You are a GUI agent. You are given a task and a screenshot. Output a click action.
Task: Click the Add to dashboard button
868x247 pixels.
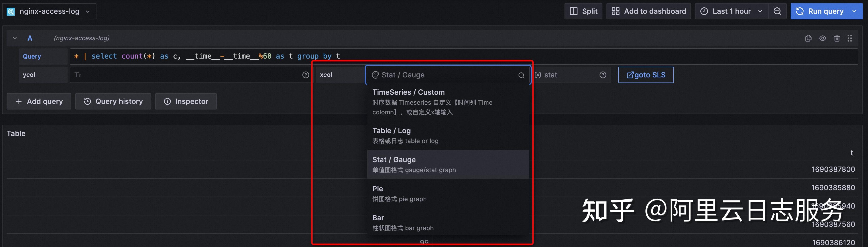point(649,11)
